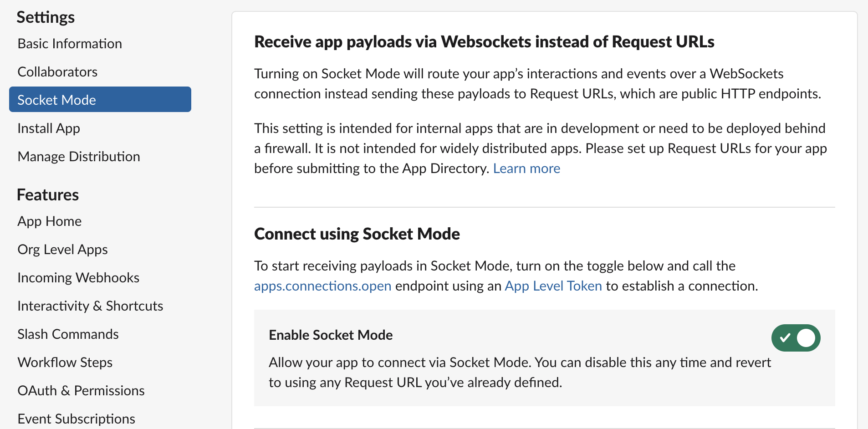The width and height of the screenshot is (868, 429).
Task: Navigate to Collaborators page
Action: pyautogui.click(x=57, y=71)
